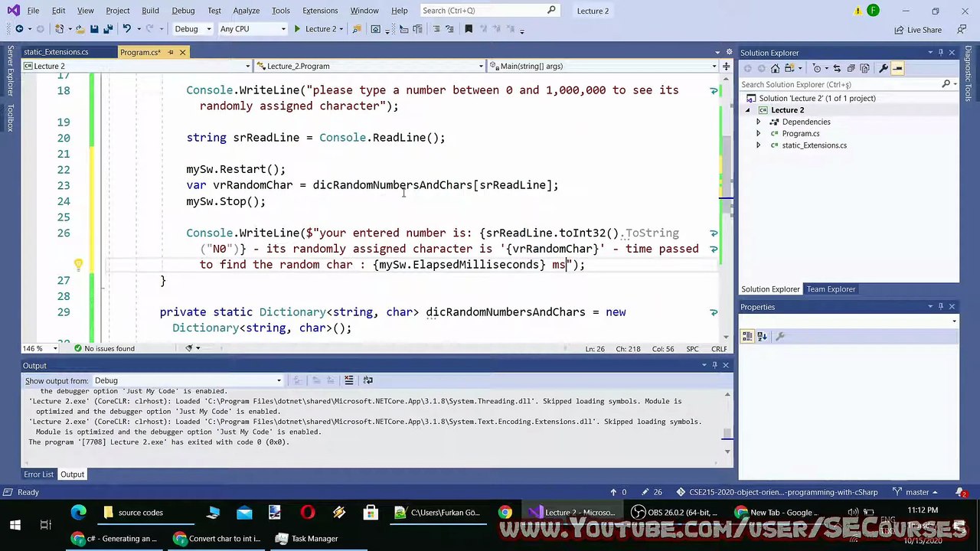Viewport: 980px width, 551px height.
Task: Switch to Error List tab
Action: click(38, 474)
